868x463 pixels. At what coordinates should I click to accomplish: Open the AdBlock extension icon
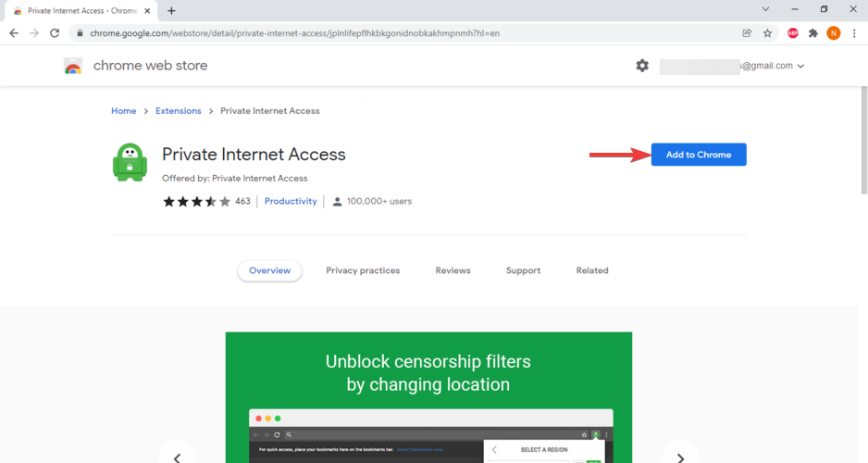click(x=793, y=32)
